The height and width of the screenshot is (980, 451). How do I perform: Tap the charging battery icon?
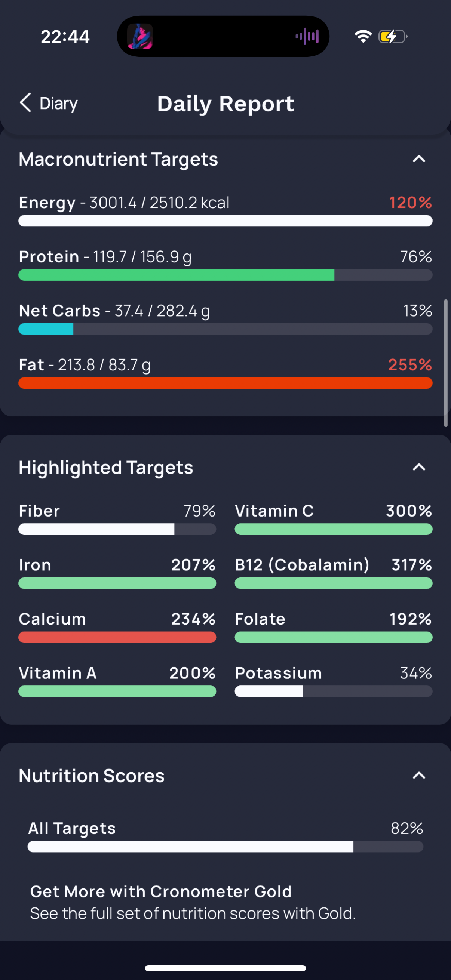393,37
